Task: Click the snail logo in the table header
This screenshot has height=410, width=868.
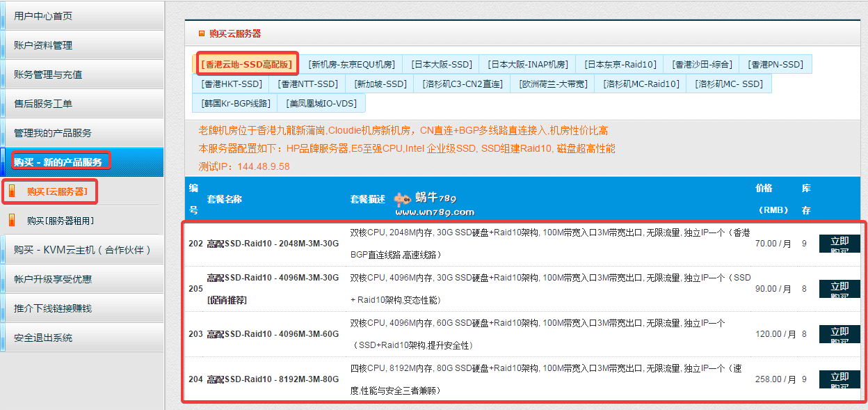Action: 403,200
